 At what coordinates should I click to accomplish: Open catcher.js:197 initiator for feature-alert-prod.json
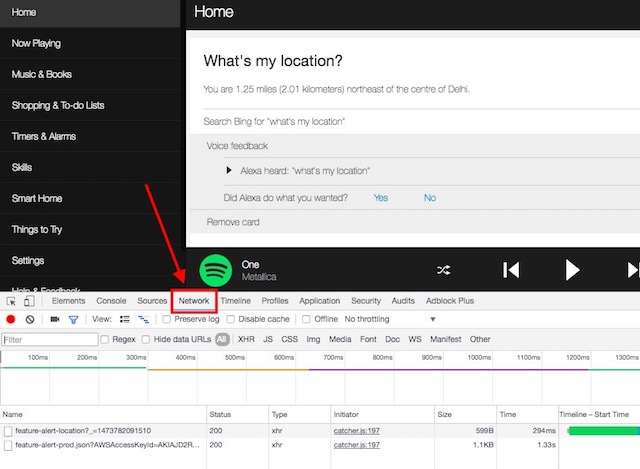click(x=357, y=445)
